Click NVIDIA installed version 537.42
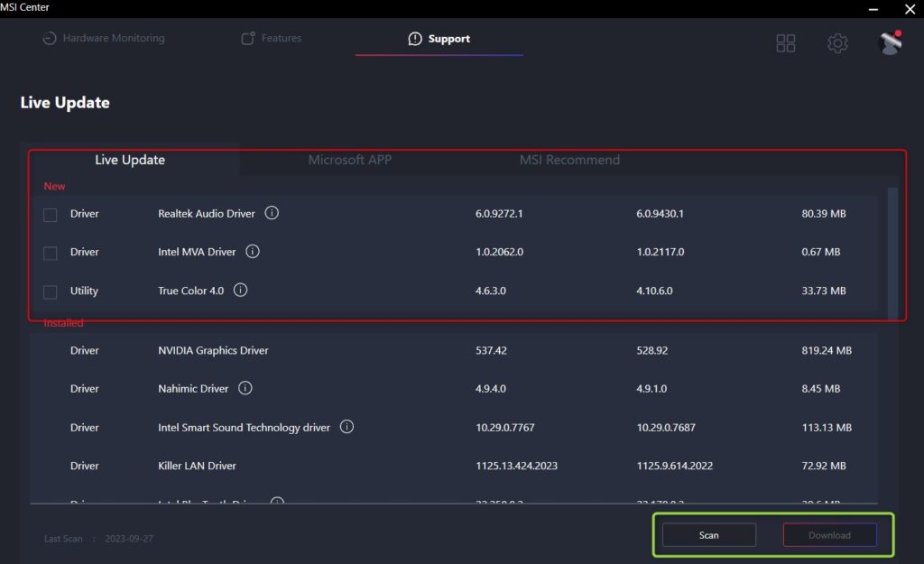The height and width of the screenshot is (564, 924). (491, 350)
